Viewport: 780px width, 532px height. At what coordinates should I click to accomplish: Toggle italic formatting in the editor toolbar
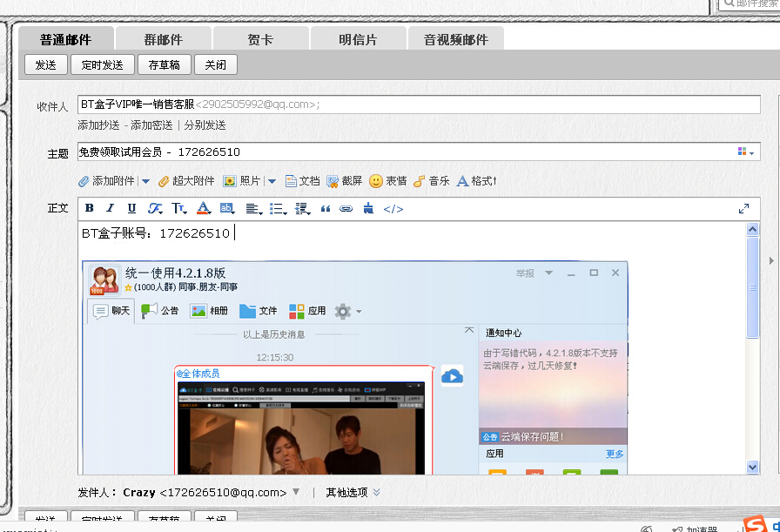pos(110,209)
